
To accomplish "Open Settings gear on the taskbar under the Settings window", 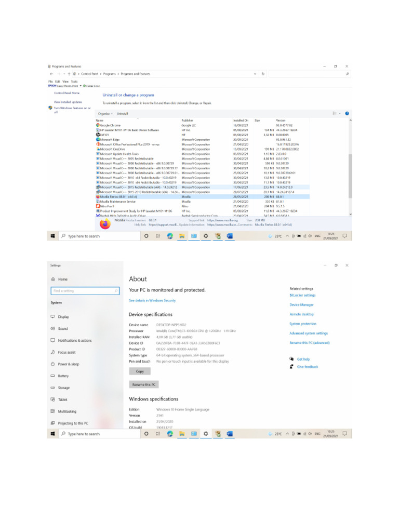I will (x=206, y=434).
